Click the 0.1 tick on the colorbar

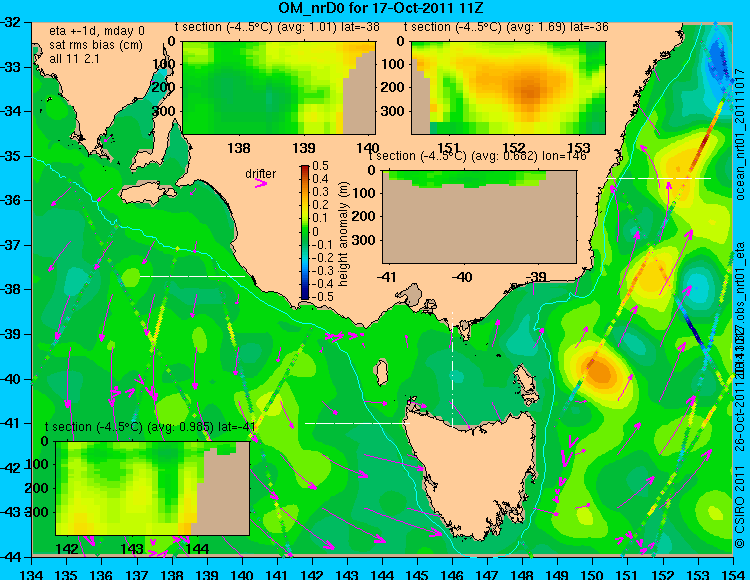pyautogui.click(x=320, y=219)
